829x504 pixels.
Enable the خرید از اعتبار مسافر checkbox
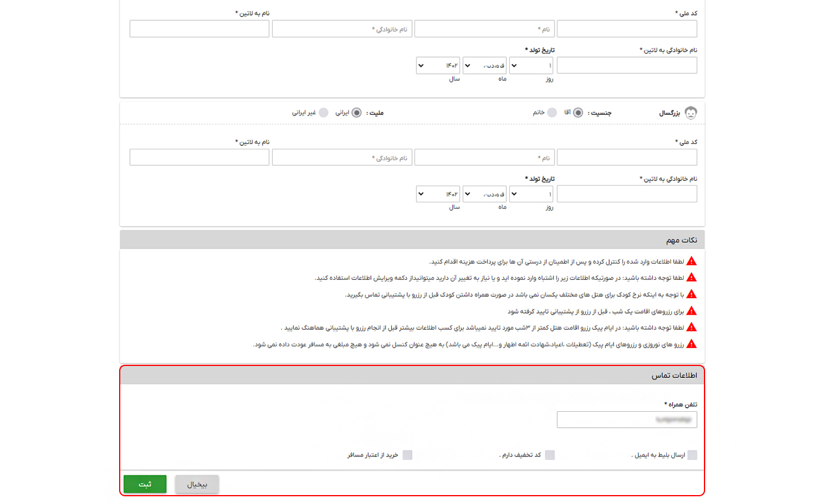[x=408, y=455]
